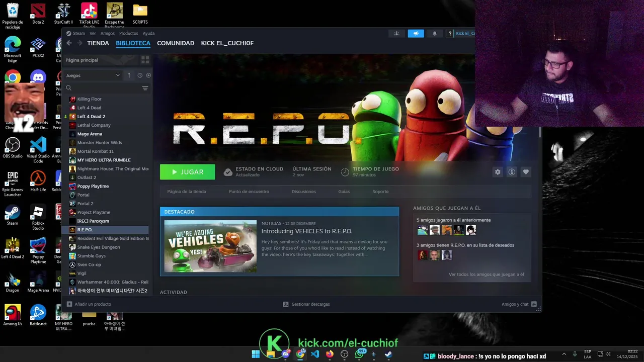Open the news headline Introducing VEHICLES to R.E.P.O.

point(307,231)
